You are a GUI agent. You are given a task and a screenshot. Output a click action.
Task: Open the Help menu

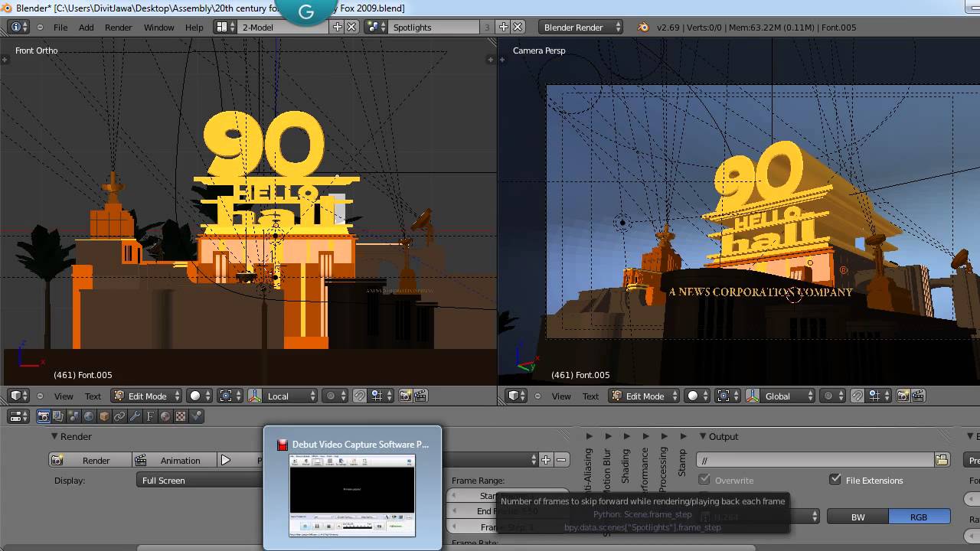click(x=194, y=27)
